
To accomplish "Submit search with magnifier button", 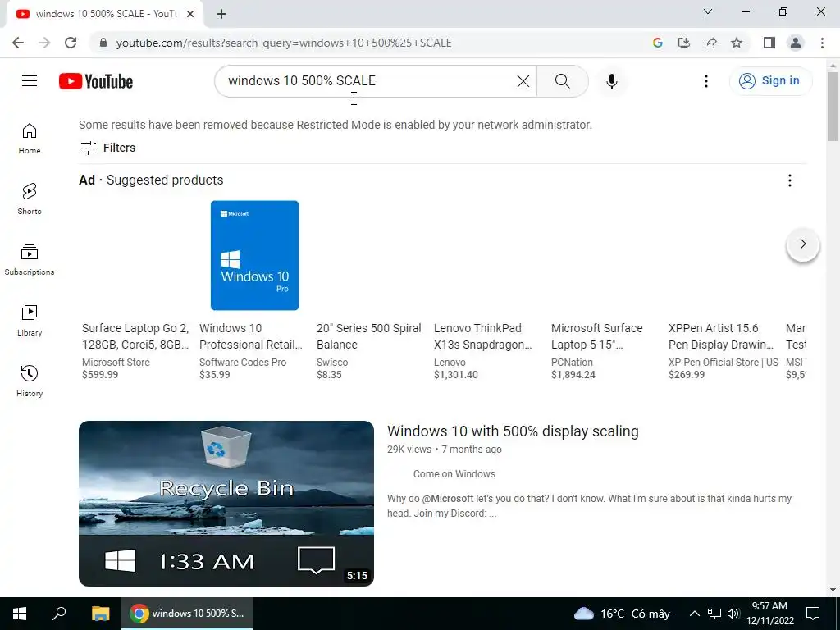I will (562, 81).
